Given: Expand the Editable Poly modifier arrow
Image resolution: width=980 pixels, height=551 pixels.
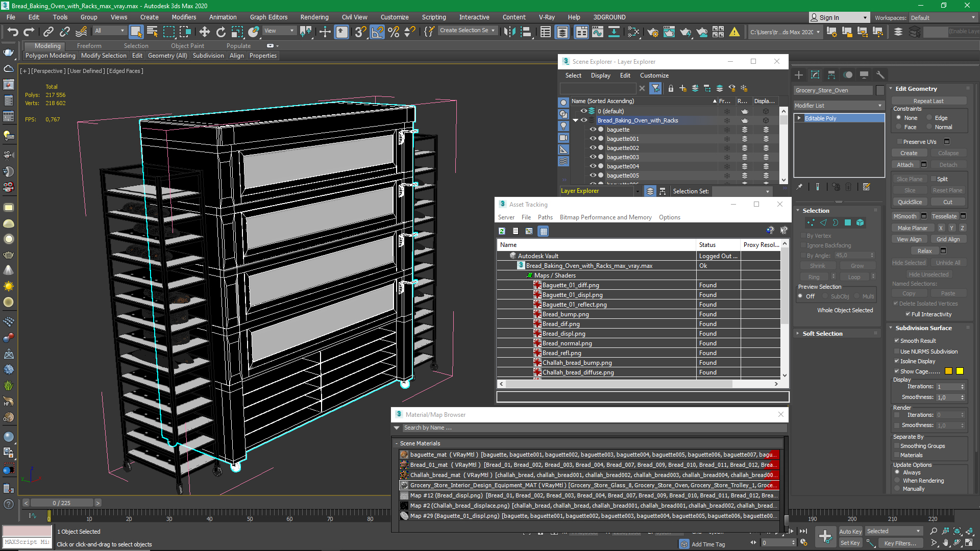Looking at the screenshot, I should pyautogui.click(x=799, y=118).
